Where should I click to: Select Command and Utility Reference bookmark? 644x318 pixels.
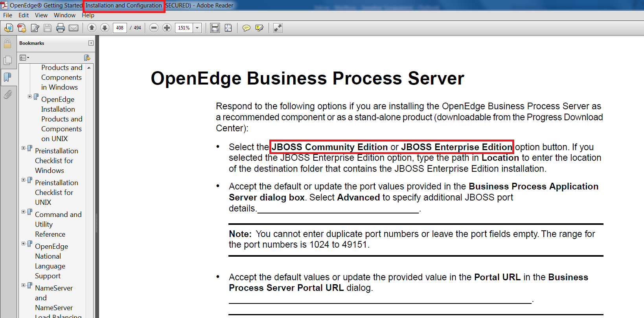[x=58, y=224]
